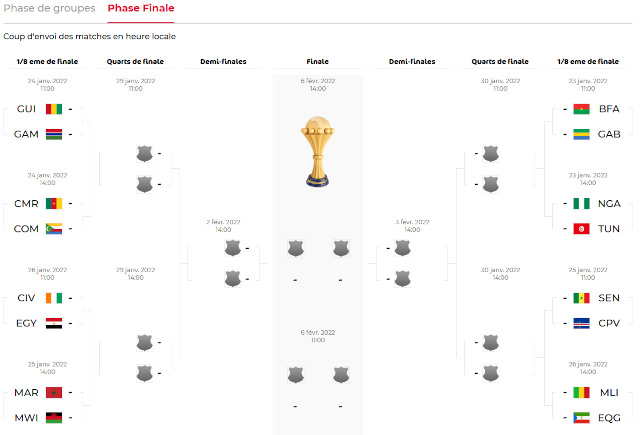
Task: Open the CPV team link
Action: pos(609,323)
